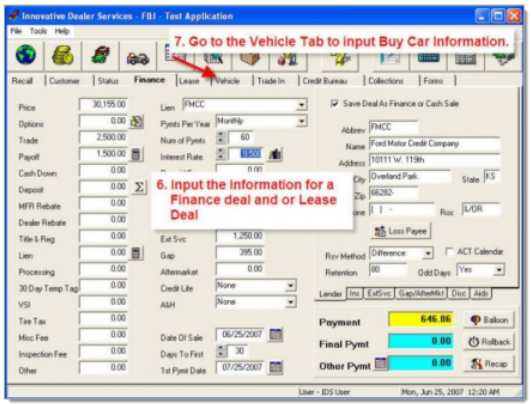This screenshot has width=531, height=404.
Task: Click the Trade amount field
Action: click(103, 137)
